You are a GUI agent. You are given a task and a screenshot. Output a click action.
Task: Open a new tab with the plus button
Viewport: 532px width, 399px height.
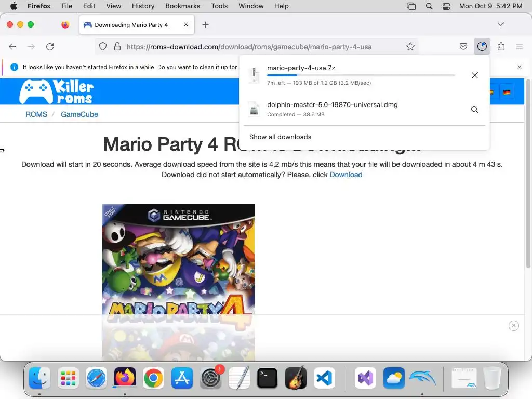pyautogui.click(x=205, y=25)
